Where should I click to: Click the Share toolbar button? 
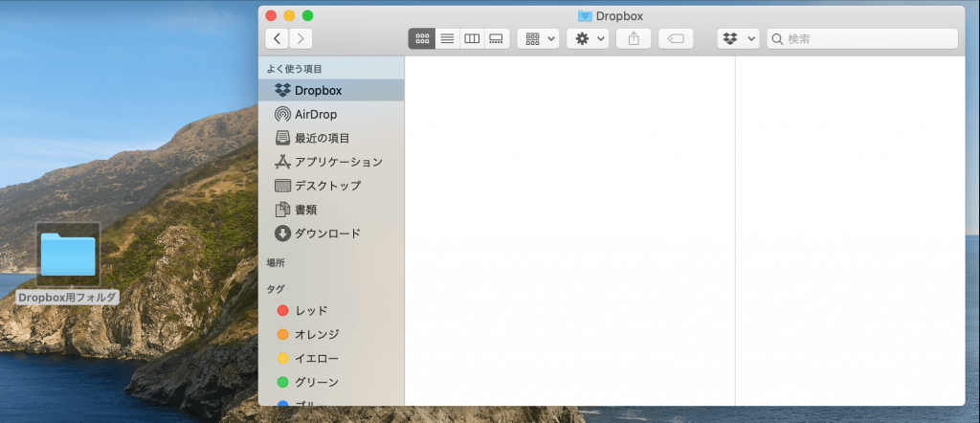634,38
